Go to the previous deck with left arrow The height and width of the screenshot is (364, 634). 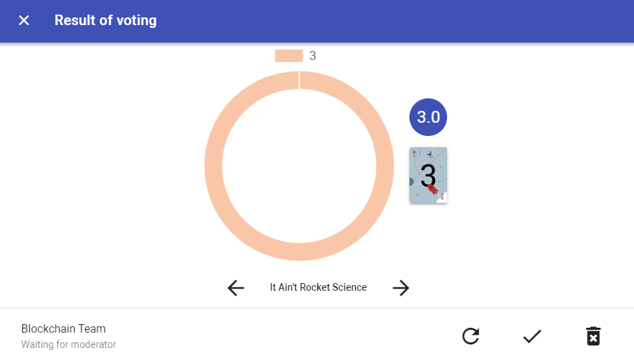coord(236,288)
